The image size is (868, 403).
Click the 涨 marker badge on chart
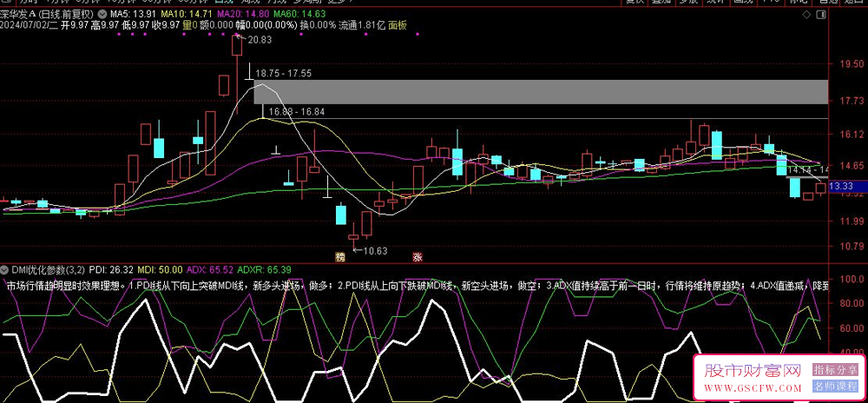[x=417, y=257]
